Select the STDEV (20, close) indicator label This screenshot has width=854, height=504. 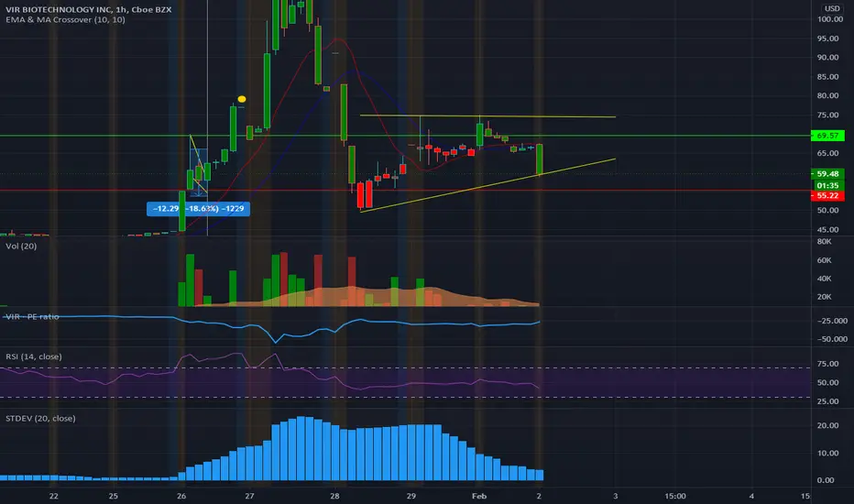click(x=40, y=419)
